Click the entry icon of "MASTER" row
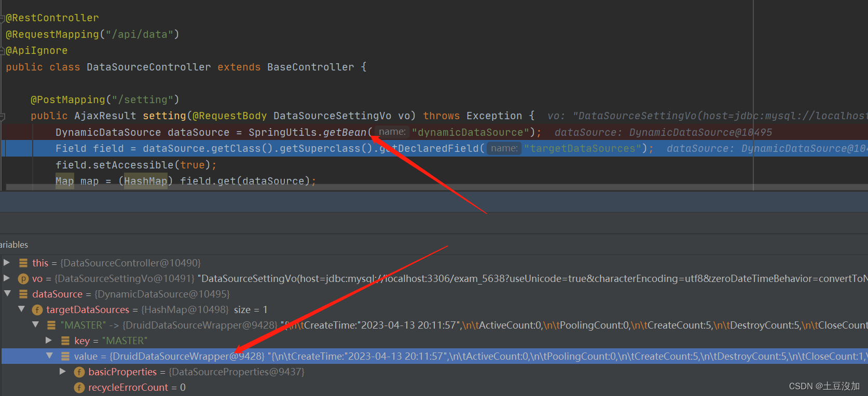The width and height of the screenshot is (868, 396). coord(51,325)
